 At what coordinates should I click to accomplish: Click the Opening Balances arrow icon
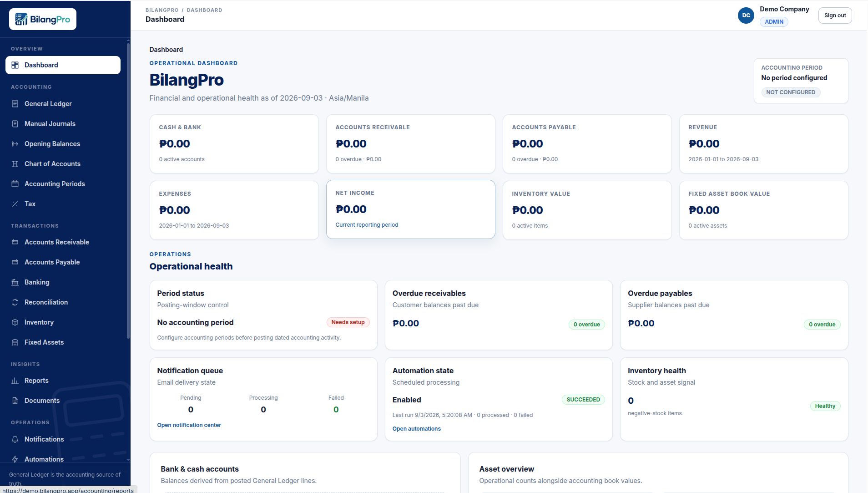[x=15, y=144]
